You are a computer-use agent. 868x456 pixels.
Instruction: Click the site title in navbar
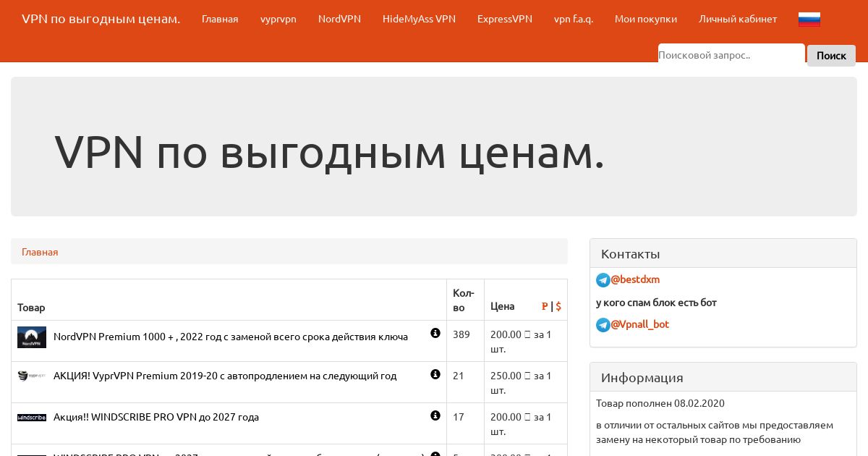pyautogui.click(x=101, y=19)
